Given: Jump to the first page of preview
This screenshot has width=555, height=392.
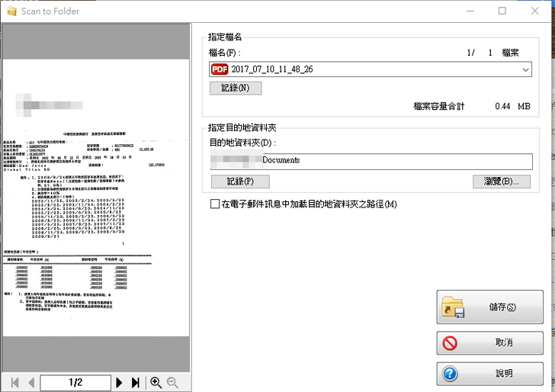Looking at the screenshot, I should pyautogui.click(x=13, y=382).
